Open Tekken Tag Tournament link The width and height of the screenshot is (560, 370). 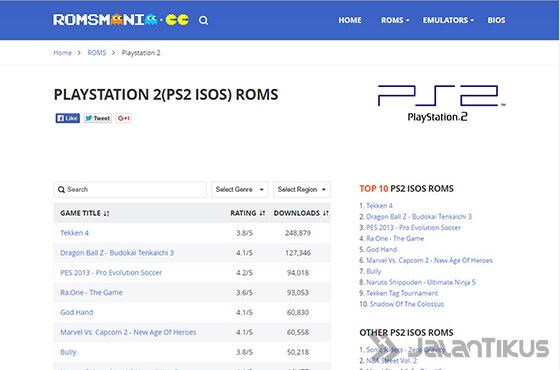(x=402, y=293)
